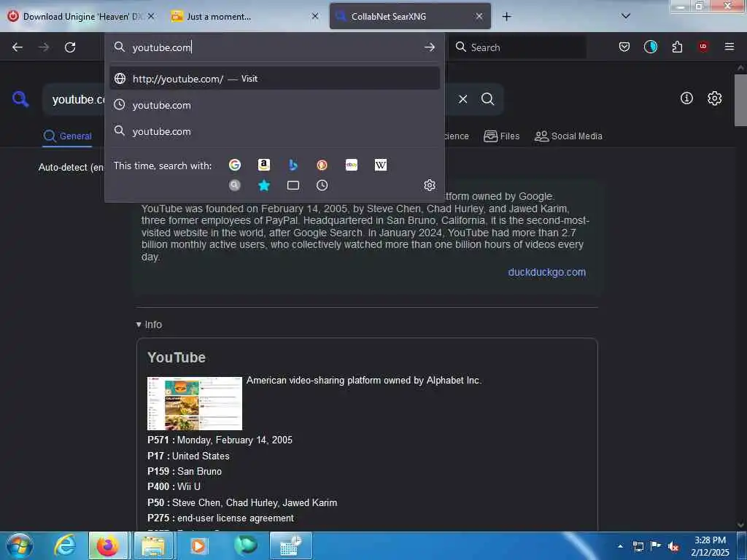Search this time with Wikipedia icon
This screenshot has height=560, width=747.
click(x=381, y=165)
